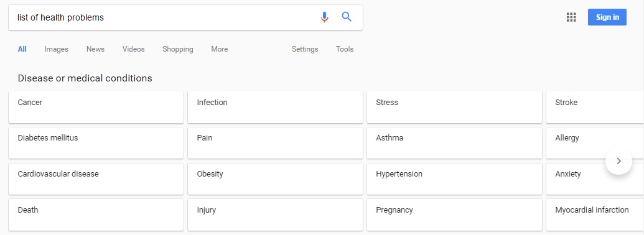This screenshot has width=644, height=235.
Task: Open the More search categories dropdown
Action: coord(219,49)
